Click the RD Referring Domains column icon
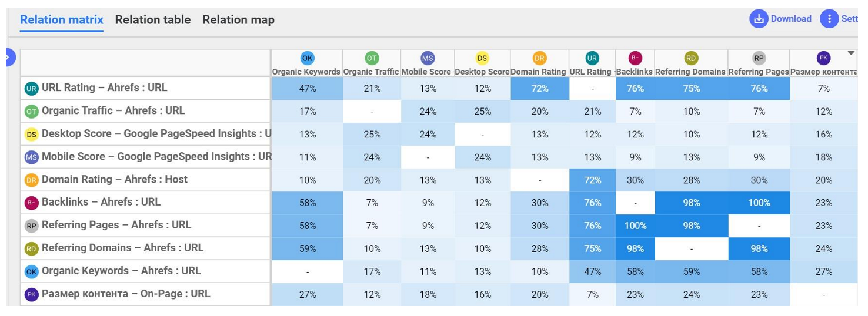868x316 pixels. (691, 58)
